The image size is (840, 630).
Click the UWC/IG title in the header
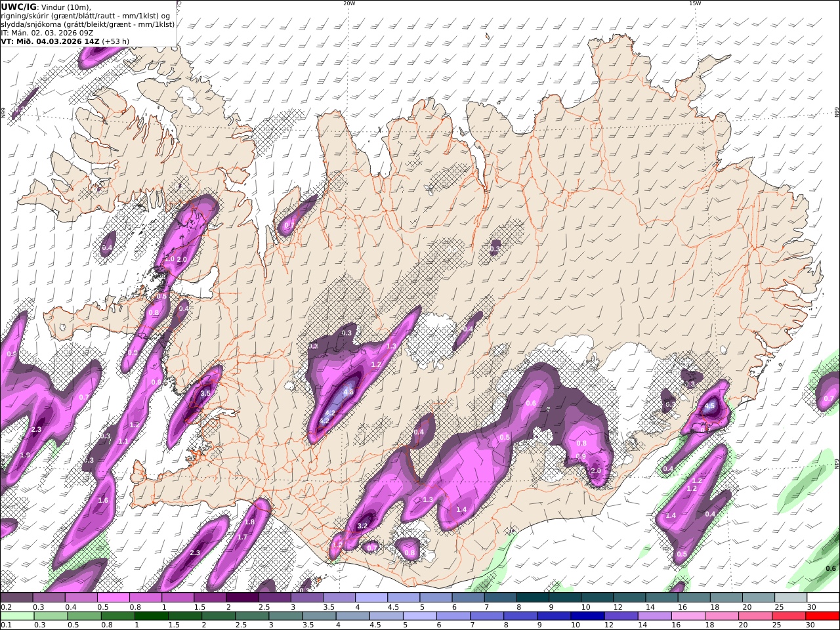point(18,7)
